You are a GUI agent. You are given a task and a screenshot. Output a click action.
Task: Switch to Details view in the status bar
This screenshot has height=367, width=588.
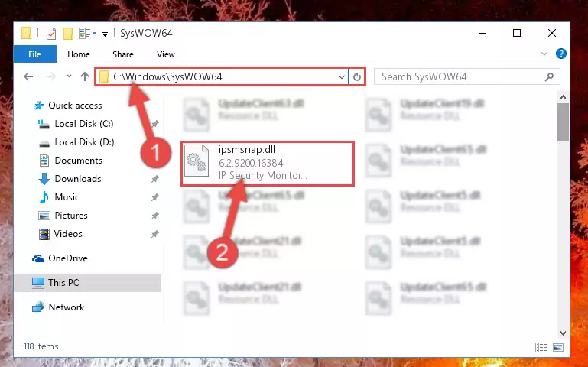point(541,348)
